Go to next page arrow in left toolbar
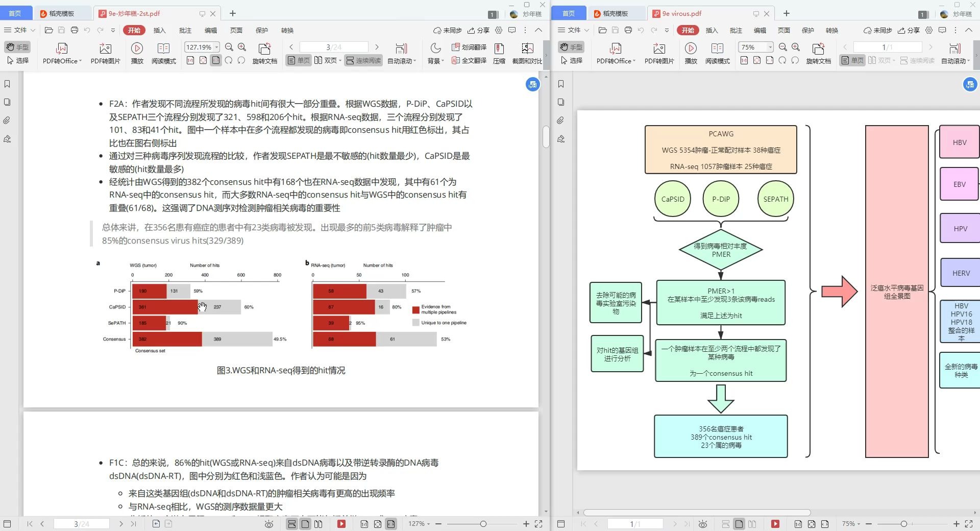 click(x=377, y=47)
